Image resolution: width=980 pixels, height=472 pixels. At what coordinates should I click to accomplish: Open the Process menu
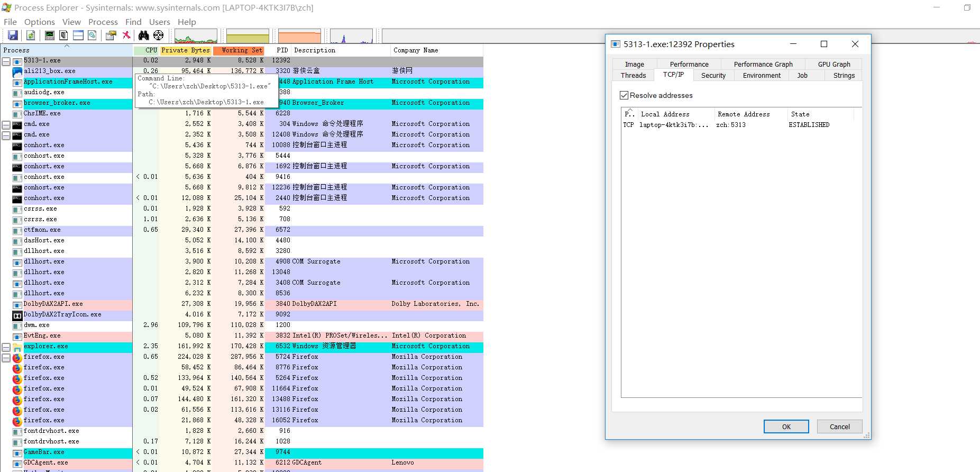pos(103,22)
